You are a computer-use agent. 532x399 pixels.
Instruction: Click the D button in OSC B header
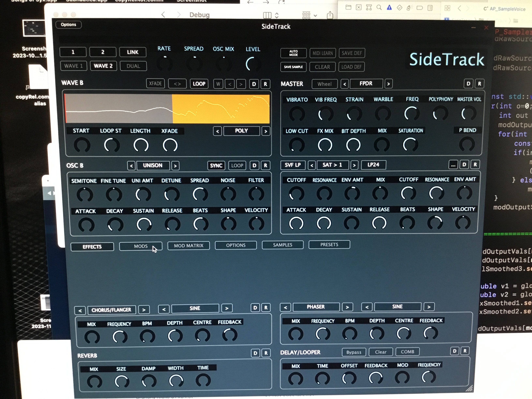[254, 165]
